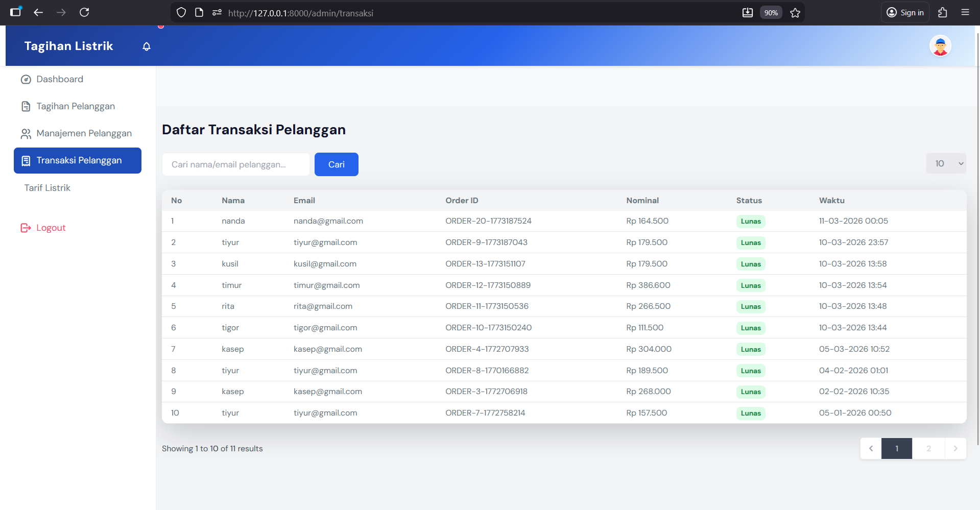Click the next page chevron
Viewport: 980px width, 510px height.
pos(955,449)
